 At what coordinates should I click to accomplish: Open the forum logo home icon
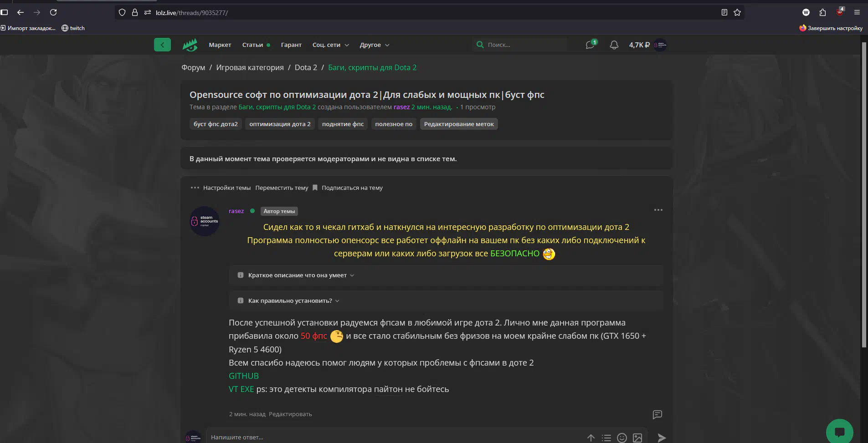point(190,45)
